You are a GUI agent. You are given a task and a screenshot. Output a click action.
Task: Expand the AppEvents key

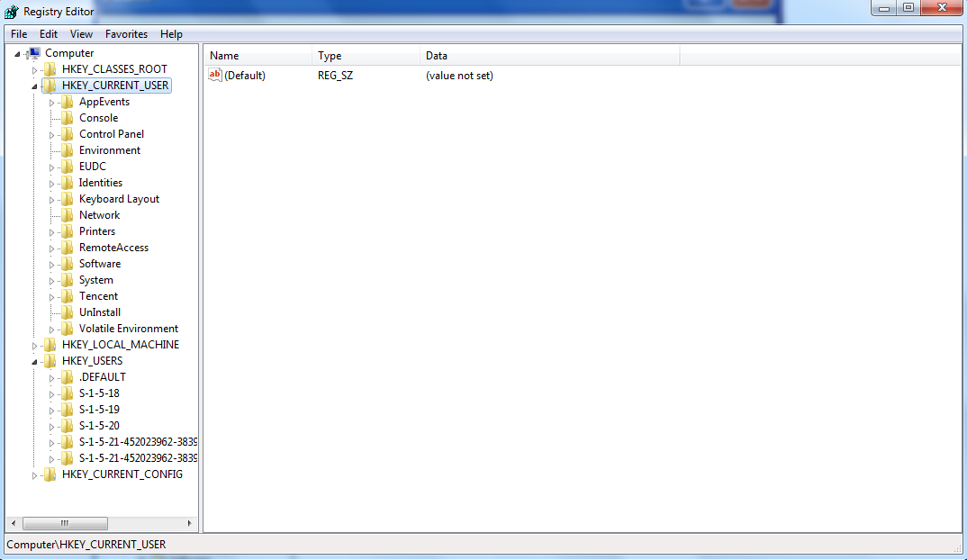click(52, 103)
